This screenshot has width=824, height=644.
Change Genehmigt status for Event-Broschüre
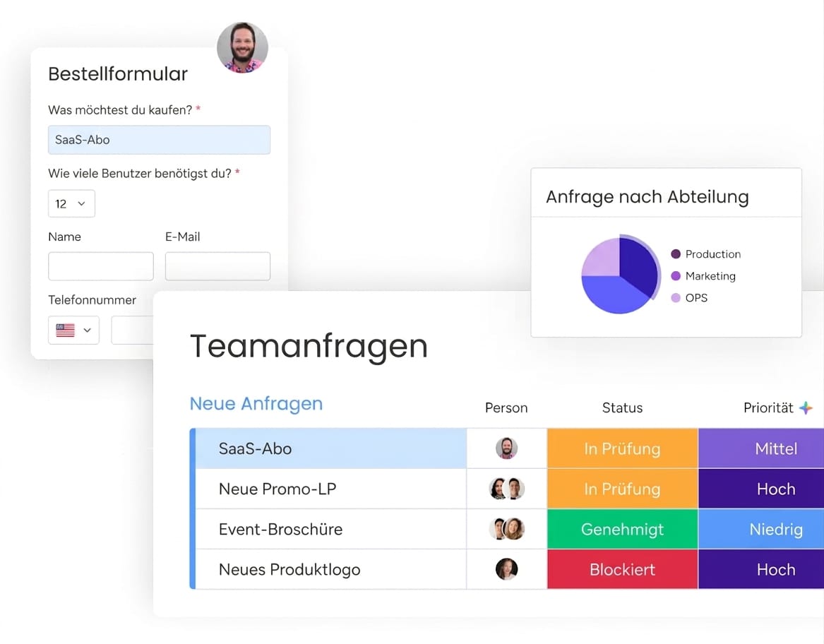[x=622, y=529]
